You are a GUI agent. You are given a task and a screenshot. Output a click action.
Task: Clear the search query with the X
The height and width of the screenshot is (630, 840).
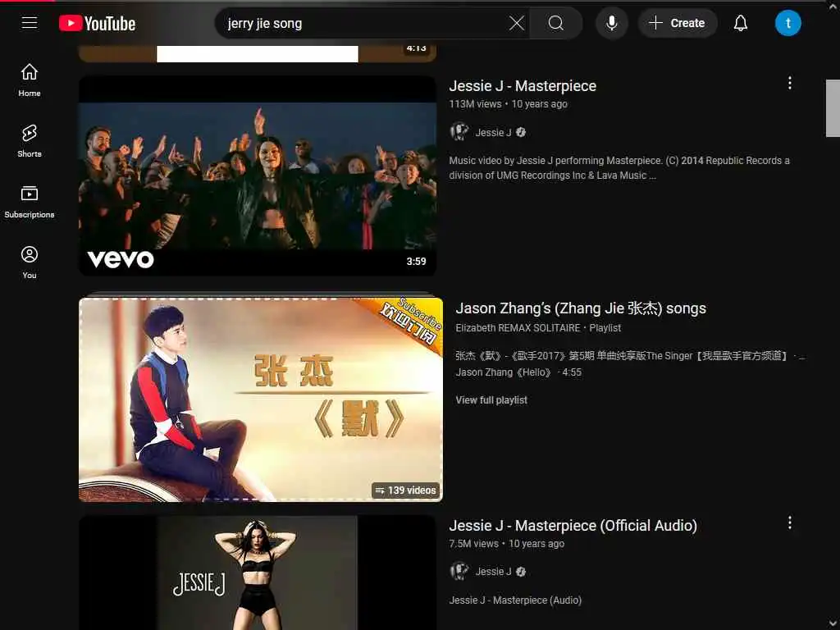pos(517,23)
